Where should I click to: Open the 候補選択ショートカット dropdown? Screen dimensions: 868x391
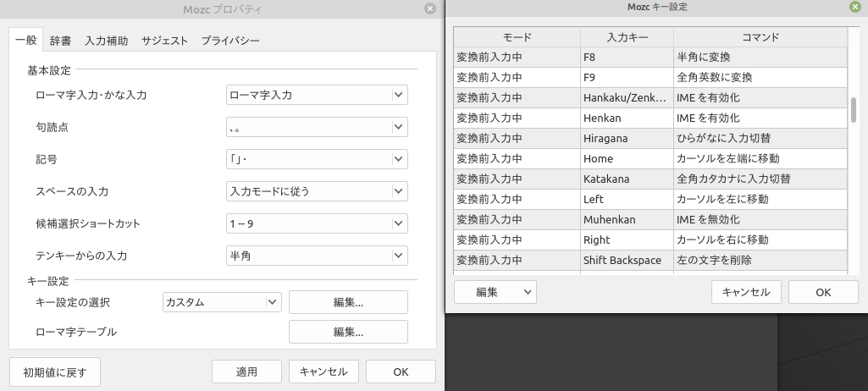point(317,223)
